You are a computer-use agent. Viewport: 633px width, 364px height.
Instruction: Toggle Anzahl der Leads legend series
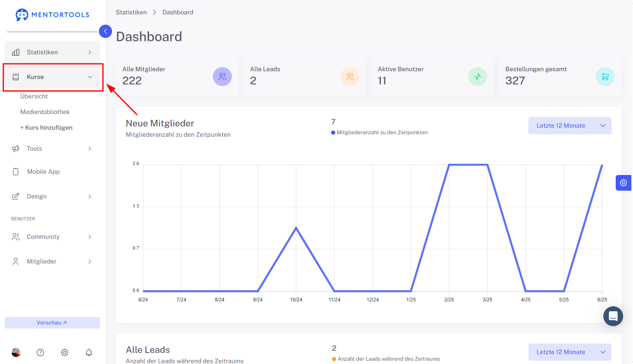click(x=388, y=359)
